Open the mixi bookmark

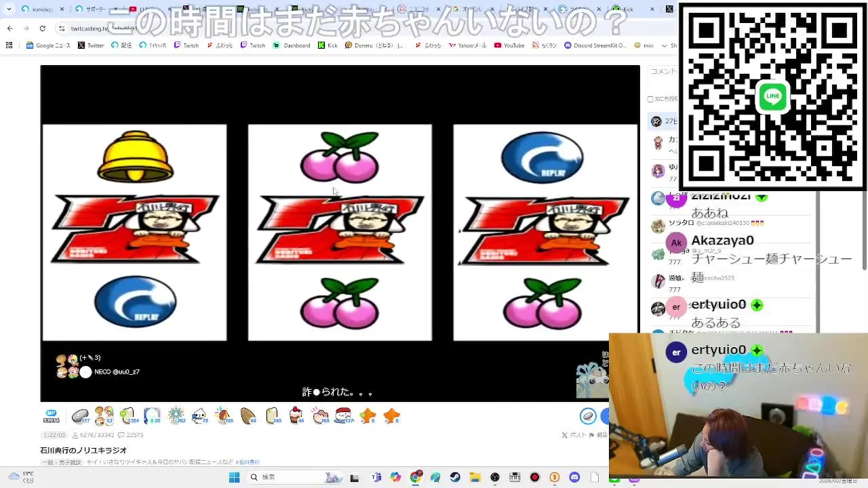click(644, 45)
